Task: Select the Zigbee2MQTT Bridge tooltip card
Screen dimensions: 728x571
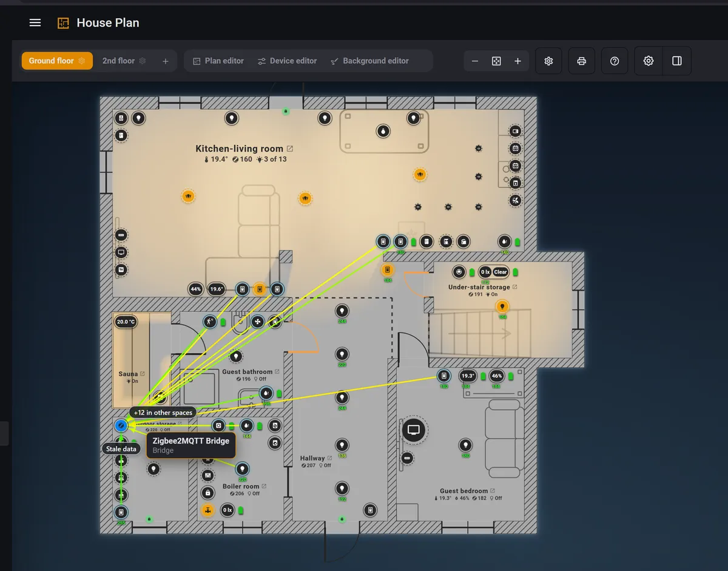Action: tap(191, 445)
